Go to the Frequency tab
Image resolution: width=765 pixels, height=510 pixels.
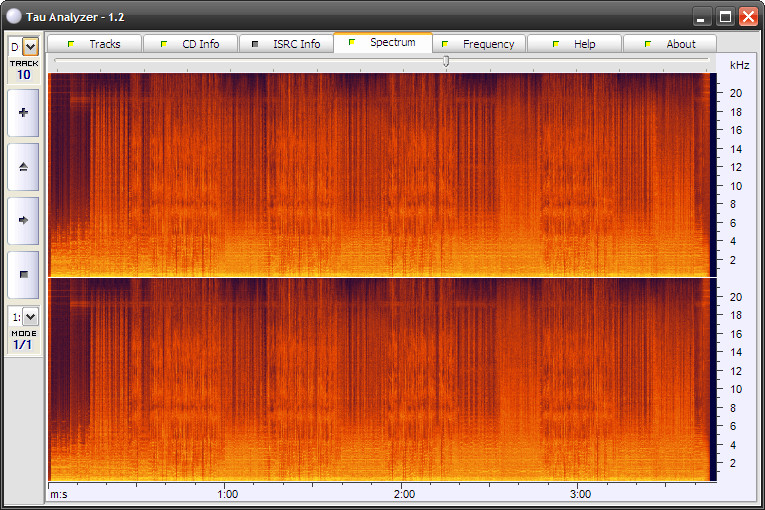(479, 44)
